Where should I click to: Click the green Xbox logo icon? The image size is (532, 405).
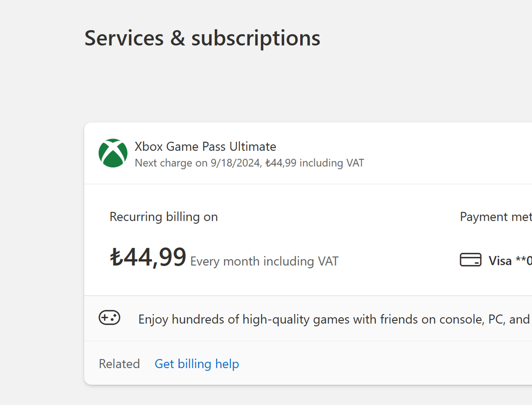tap(113, 153)
